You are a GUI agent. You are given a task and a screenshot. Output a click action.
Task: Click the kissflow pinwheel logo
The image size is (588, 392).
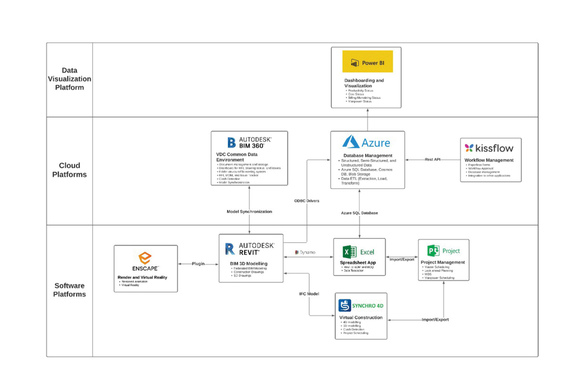469,148
